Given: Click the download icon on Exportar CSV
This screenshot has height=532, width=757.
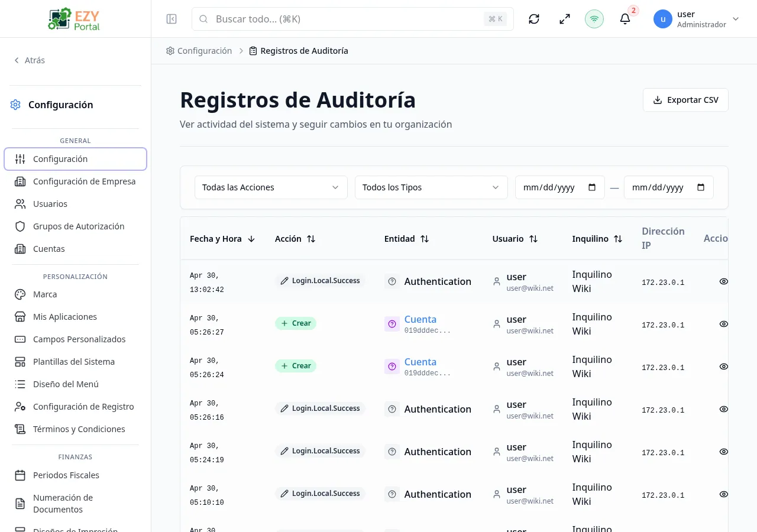Looking at the screenshot, I should (x=657, y=100).
